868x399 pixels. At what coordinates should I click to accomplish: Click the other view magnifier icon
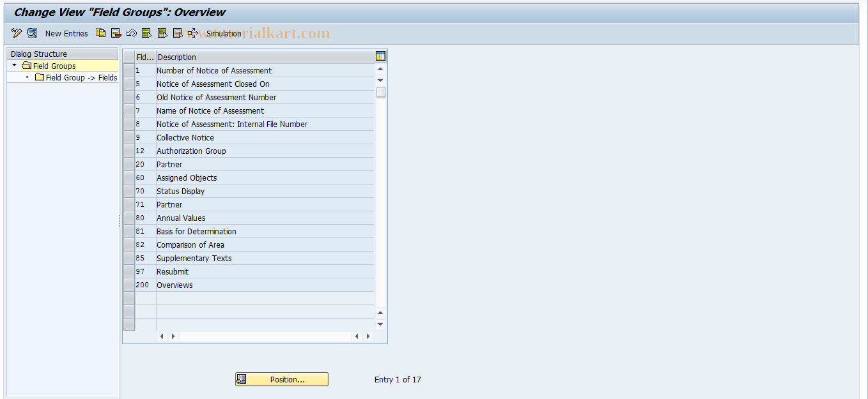point(32,33)
